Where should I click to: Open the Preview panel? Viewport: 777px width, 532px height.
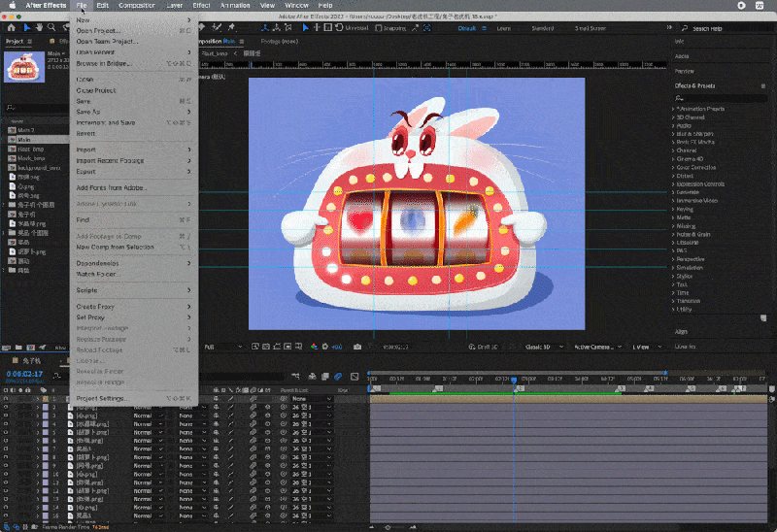coord(685,71)
